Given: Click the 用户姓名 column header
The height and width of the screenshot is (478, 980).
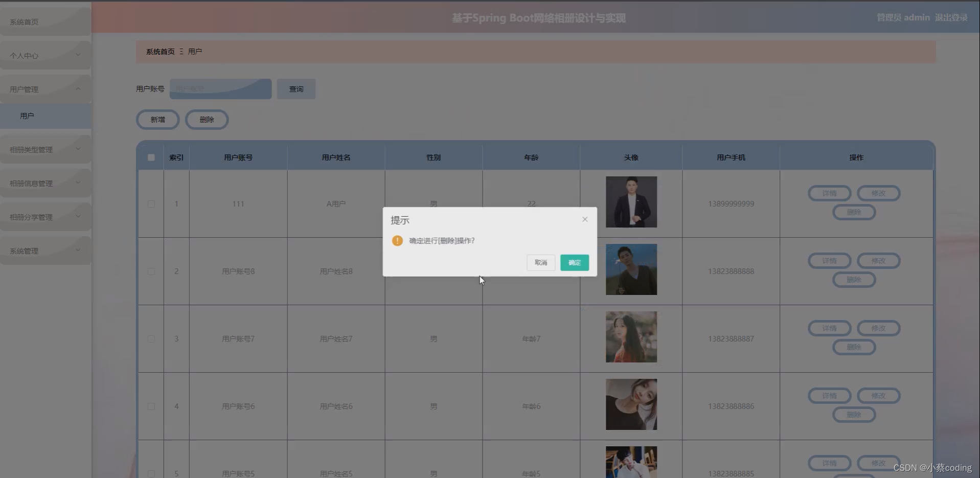Looking at the screenshot, I should point(336,157).
